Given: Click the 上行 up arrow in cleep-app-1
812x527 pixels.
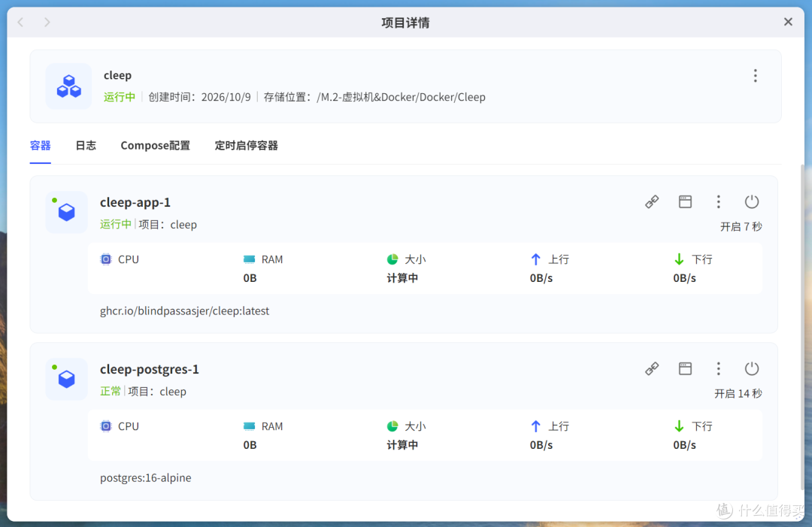Looking at the screenshot, I should point(536,259).
